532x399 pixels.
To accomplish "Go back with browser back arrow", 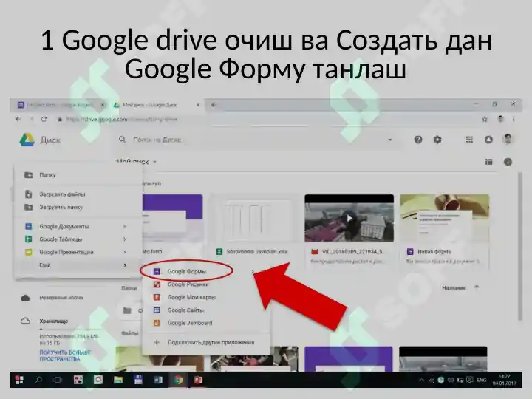I will tap(18, 119).
